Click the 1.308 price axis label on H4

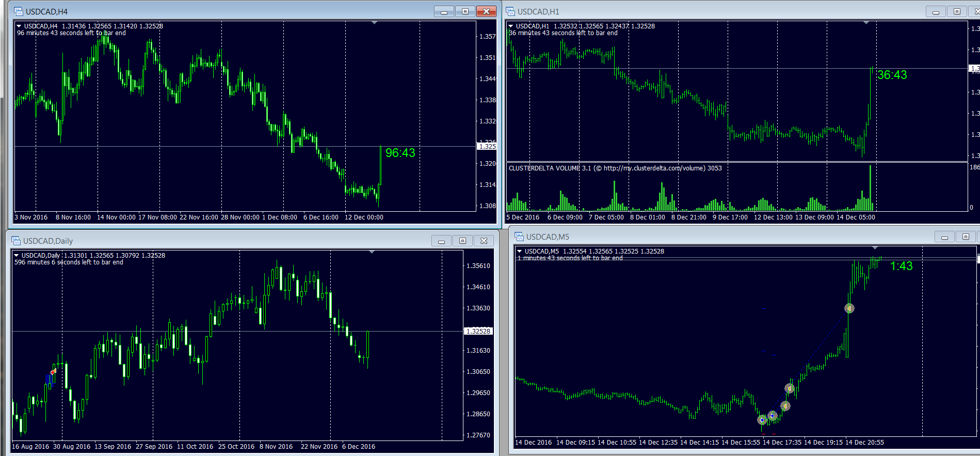pos(487,206)
